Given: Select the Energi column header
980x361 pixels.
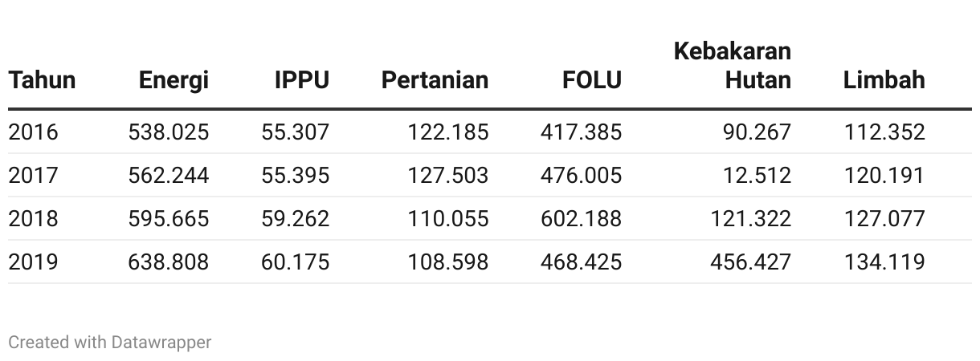Looking at the screenshot, I should [174, 80].
